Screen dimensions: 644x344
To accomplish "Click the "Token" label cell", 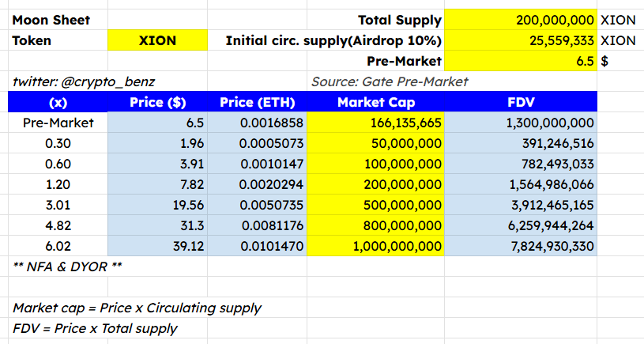I will click(x=58, y=40).
